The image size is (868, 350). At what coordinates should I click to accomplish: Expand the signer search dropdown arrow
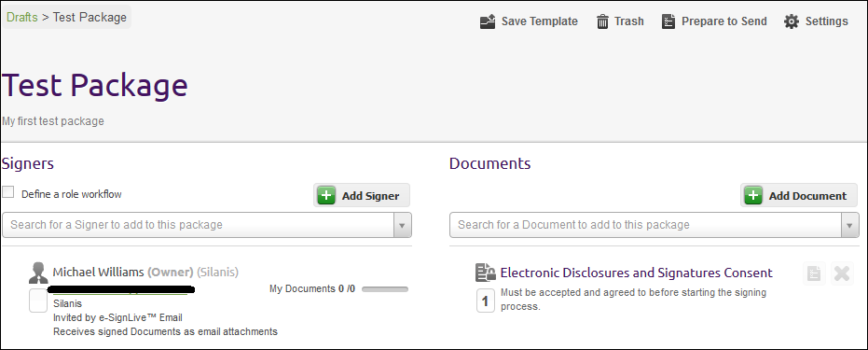click(x=403, y=225)
